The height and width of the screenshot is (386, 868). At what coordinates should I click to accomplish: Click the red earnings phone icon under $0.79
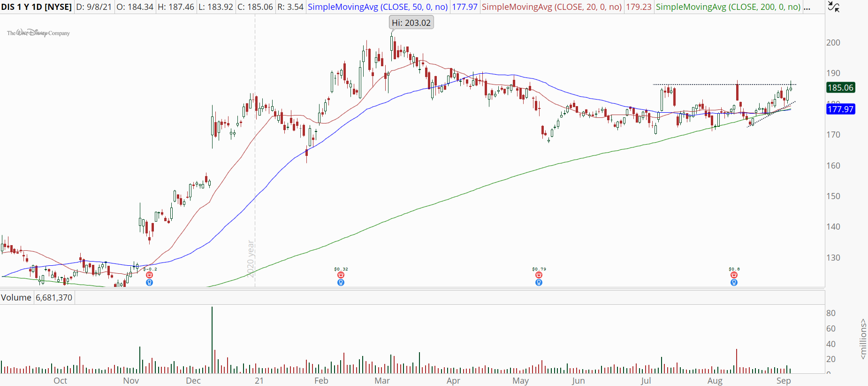tap(539, 275)
